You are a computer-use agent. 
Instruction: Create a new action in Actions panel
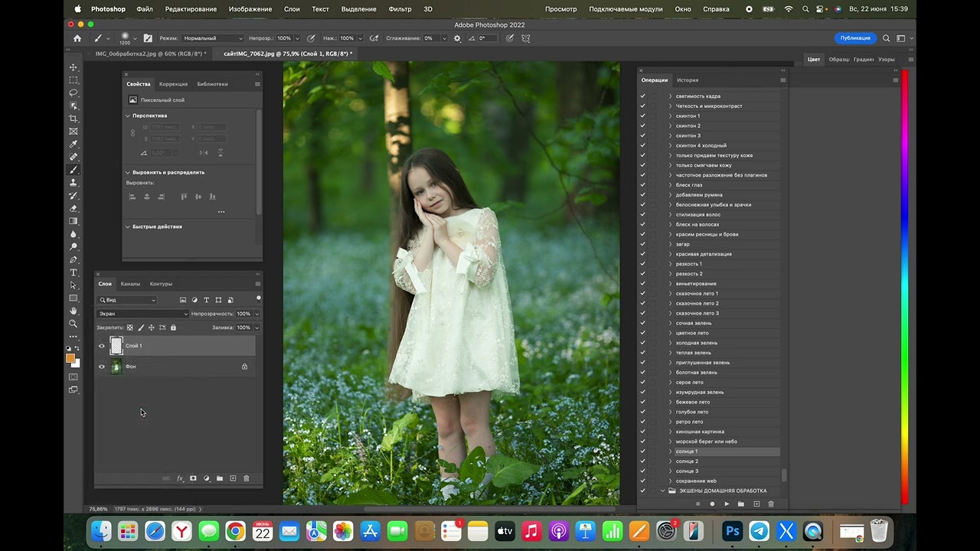pos(756,504)
